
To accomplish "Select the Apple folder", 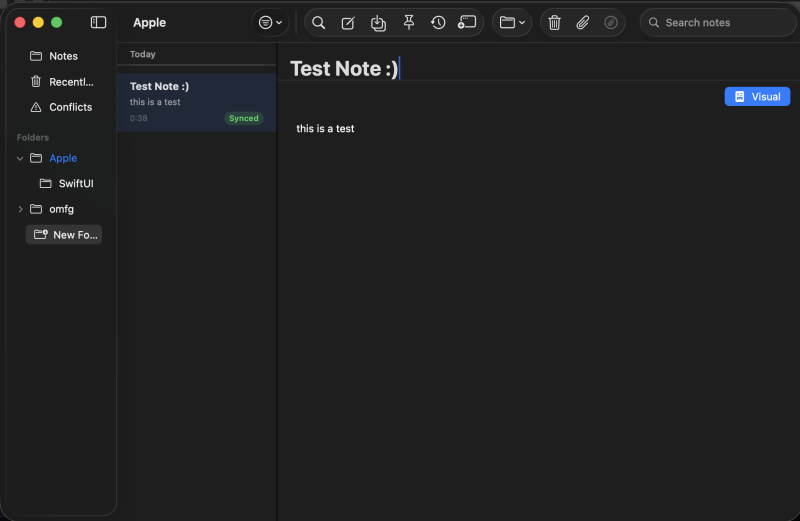I will pyautogui.click(x=63, y=158).
